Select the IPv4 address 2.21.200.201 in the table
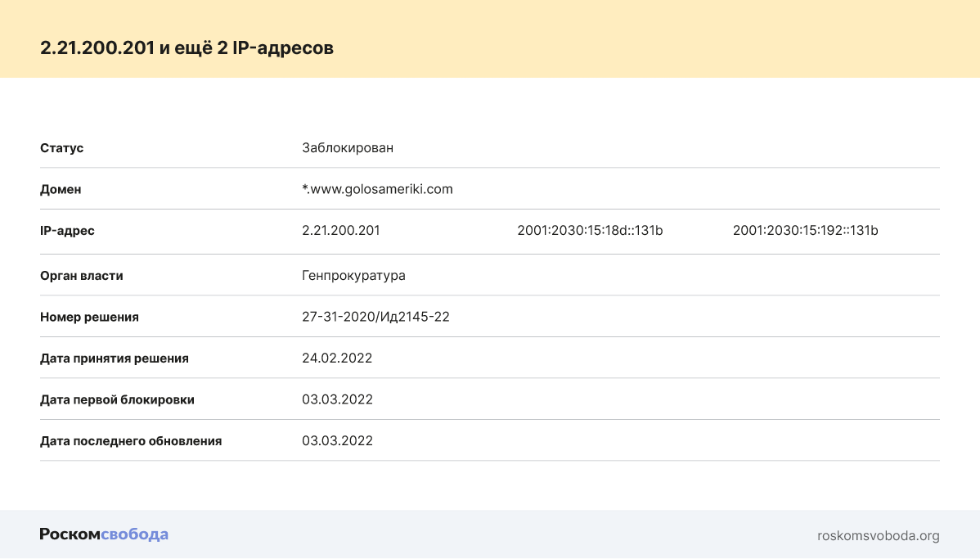This screenshot has height=559, width=980. tap(340, 231)
